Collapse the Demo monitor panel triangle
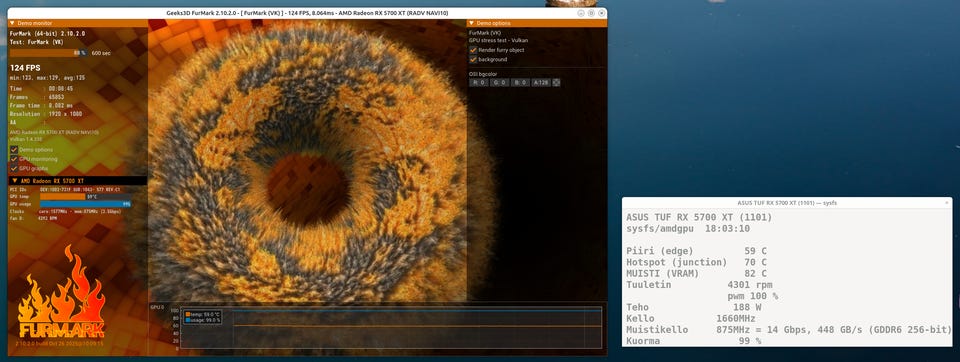960x362 pixels. coord(13,23)
